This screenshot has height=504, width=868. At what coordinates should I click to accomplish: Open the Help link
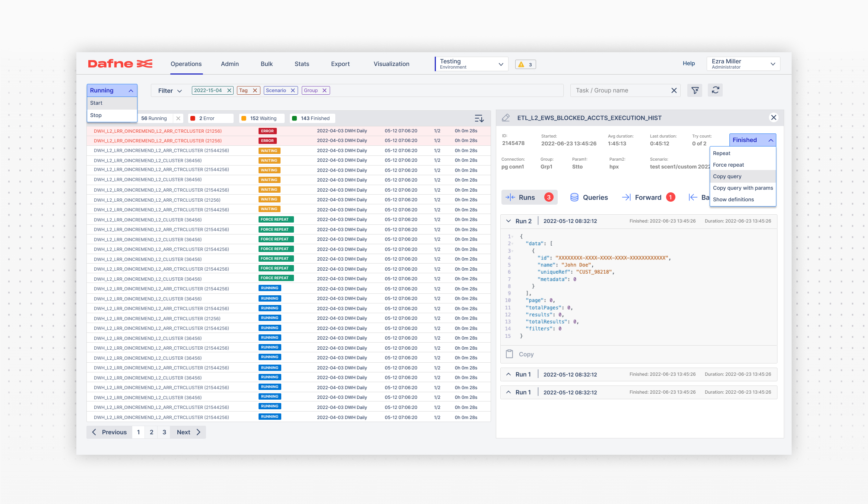click(688, 63)
